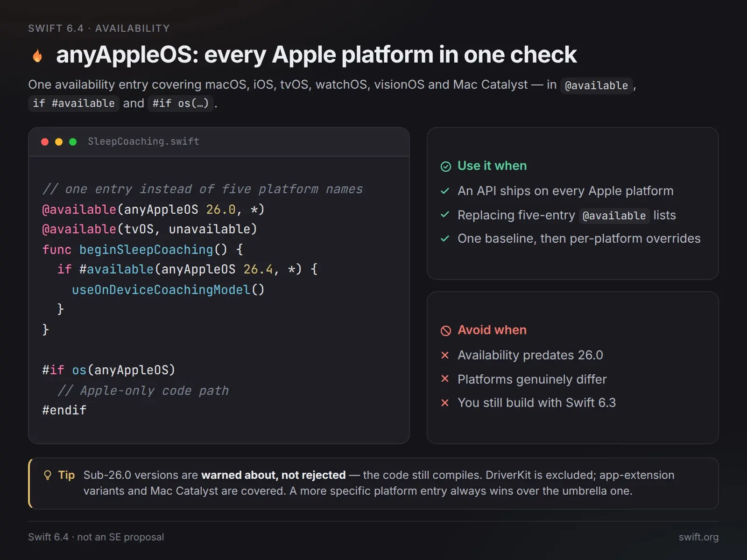
Task: Click checkmark beside 'One baseline, then per-platform overrides'
Action: [445, 238]
